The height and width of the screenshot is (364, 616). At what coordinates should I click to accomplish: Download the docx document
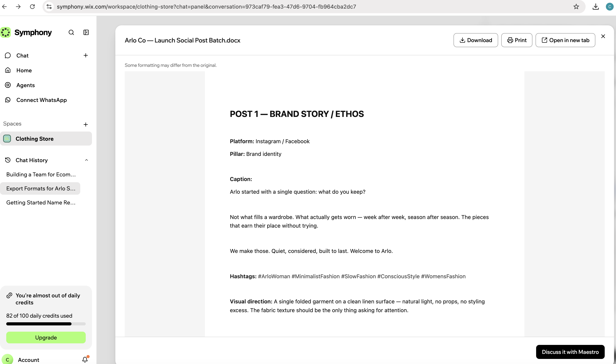tap(476, 40)
